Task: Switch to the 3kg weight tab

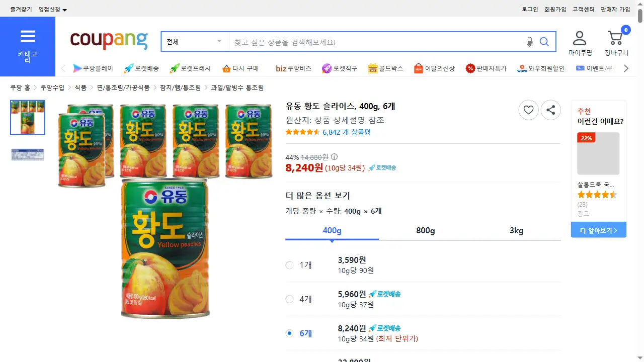Action: tap(517, 231)
